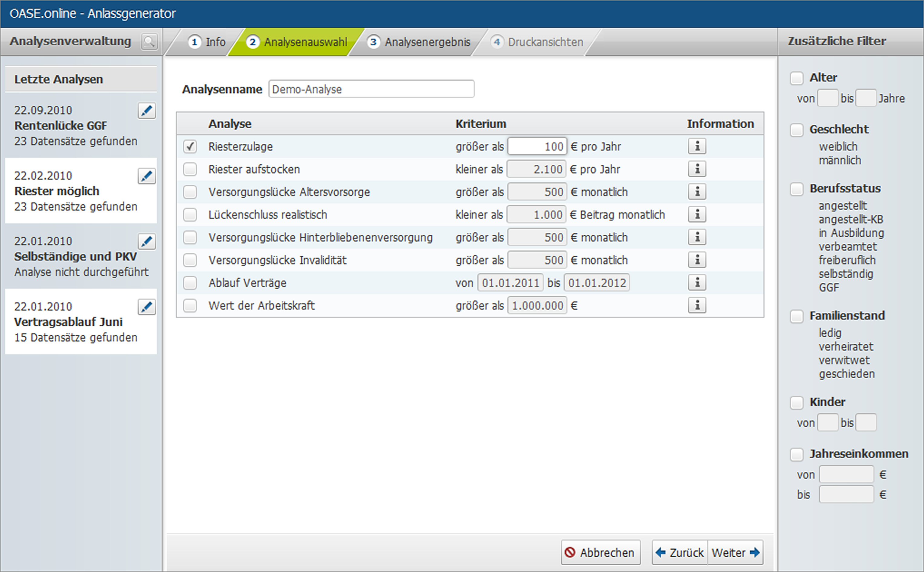Image resolution: width=924 pixels, height=572 pixels.
Task: Open the Vertragsablauf Juni analysis entry
Action: 81,321
